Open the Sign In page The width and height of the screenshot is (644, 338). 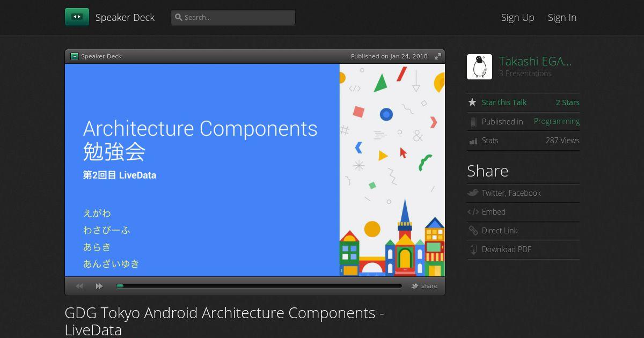click(562, 17)
